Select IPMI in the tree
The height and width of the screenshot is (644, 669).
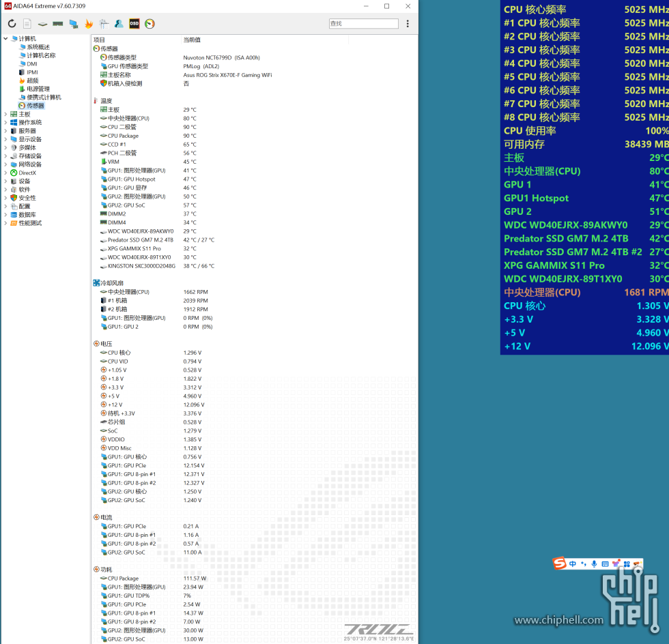(x=33, y=72)
